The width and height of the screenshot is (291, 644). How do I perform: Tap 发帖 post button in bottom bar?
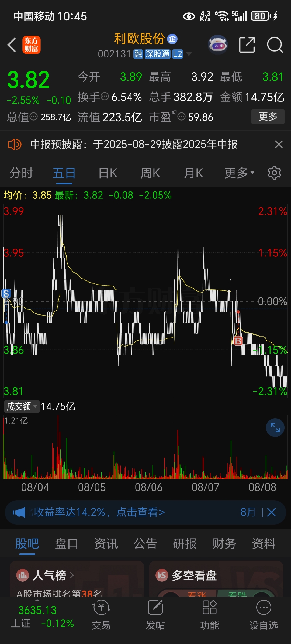point(155,615)
